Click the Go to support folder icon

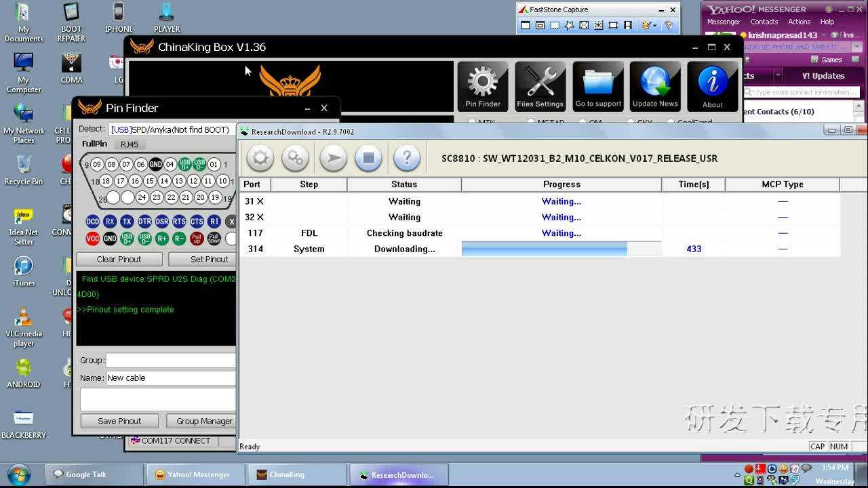pyautogui.click(x=598, y=86)
